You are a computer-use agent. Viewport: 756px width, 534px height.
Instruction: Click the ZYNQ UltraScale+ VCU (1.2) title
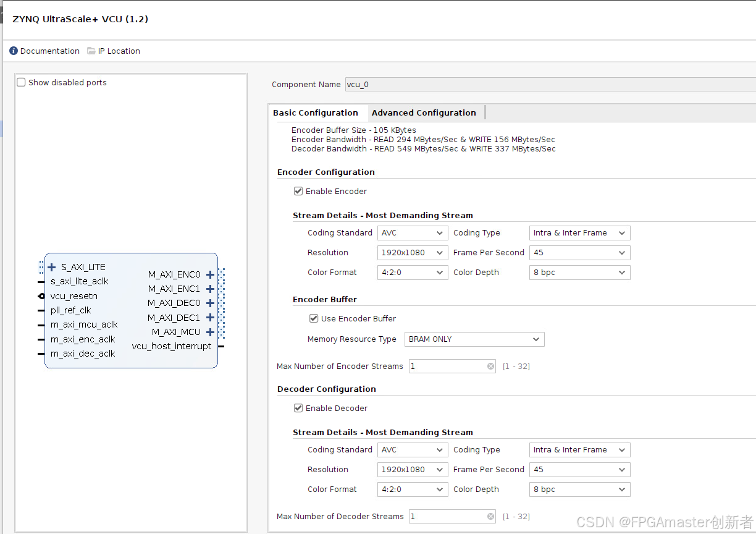tap(80, 19)
